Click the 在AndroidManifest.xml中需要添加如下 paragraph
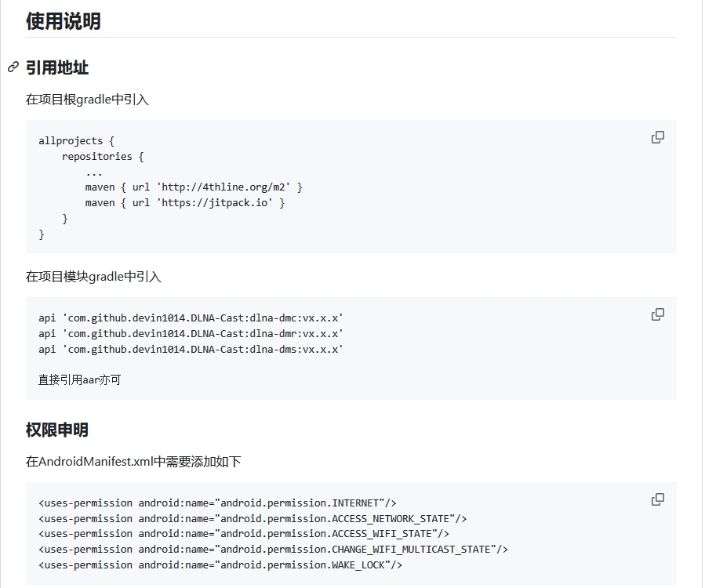Viewport: 705px width, 588px height. 133,461
